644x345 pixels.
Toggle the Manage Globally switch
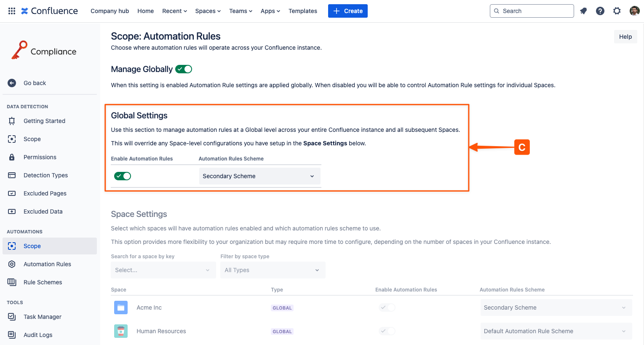tap(184, 69)
